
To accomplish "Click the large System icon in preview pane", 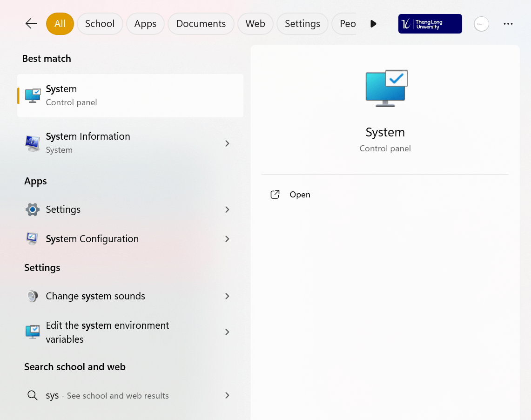I will pyautogui.click(x=386, y=88).
